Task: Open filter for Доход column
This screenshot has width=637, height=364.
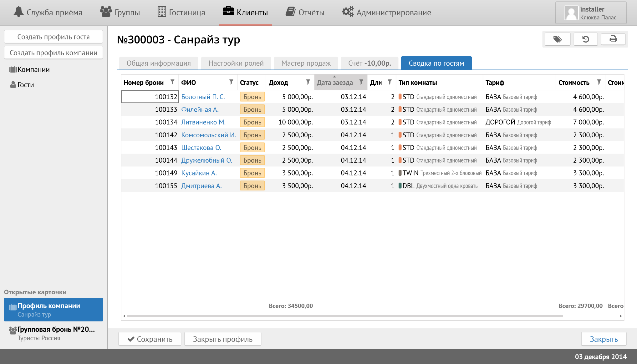Action: (308, 82)
